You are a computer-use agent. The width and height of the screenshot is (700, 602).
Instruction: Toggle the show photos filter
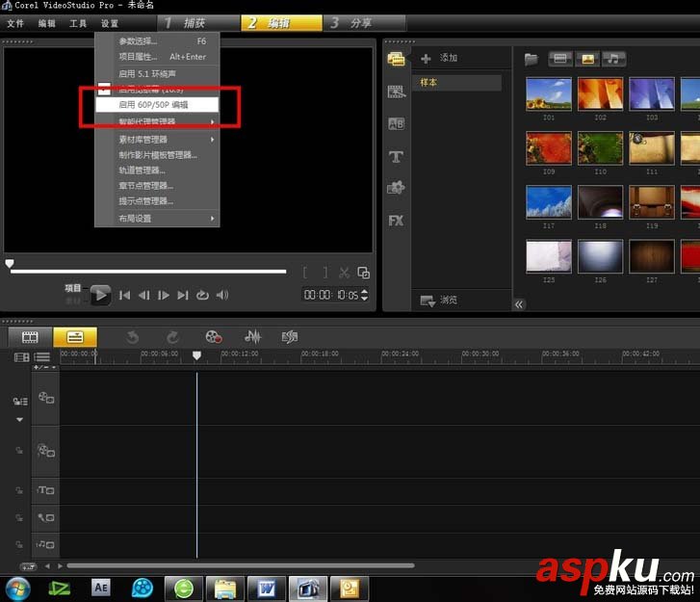(587, 59)
